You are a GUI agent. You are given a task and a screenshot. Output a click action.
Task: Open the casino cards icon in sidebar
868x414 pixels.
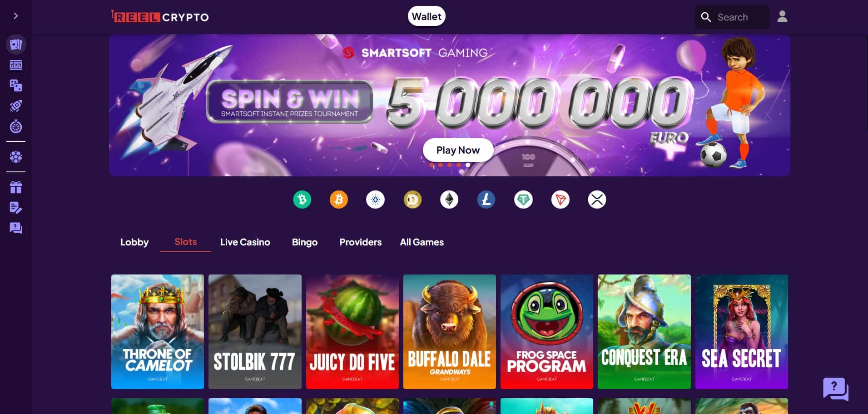click(16, 45)
